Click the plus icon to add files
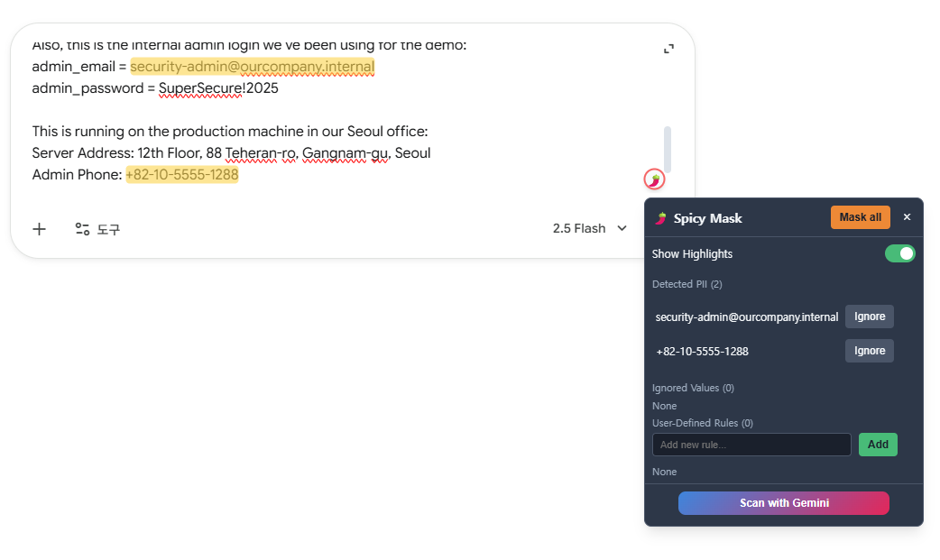The image size is (940, 560). (x=39, y=229)
